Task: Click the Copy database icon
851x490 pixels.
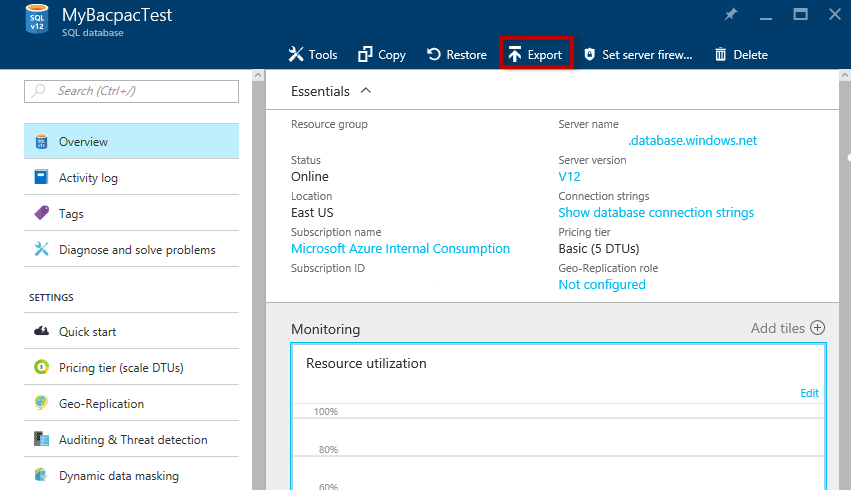Action: click(365, 54)
